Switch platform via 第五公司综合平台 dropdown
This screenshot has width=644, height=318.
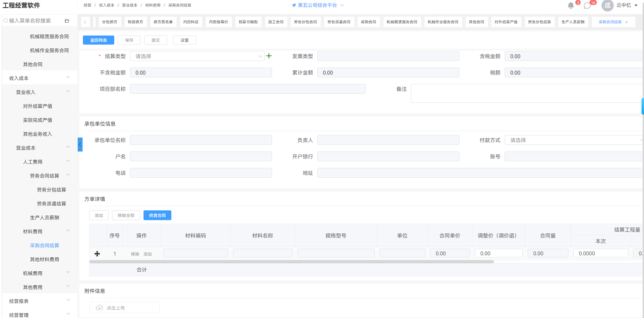[318, 5]
